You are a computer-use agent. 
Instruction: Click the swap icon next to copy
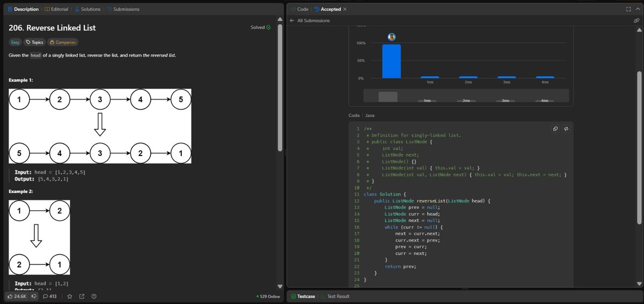tap(565, 129)
